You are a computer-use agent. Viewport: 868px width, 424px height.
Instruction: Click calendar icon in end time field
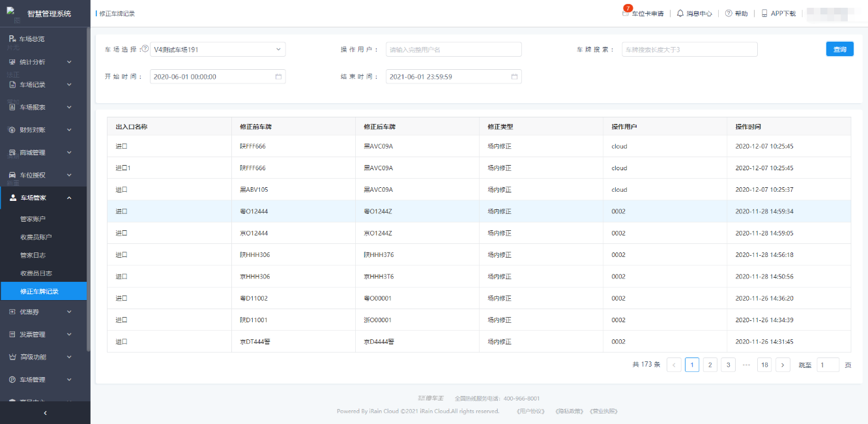click(x=514, y=77)
